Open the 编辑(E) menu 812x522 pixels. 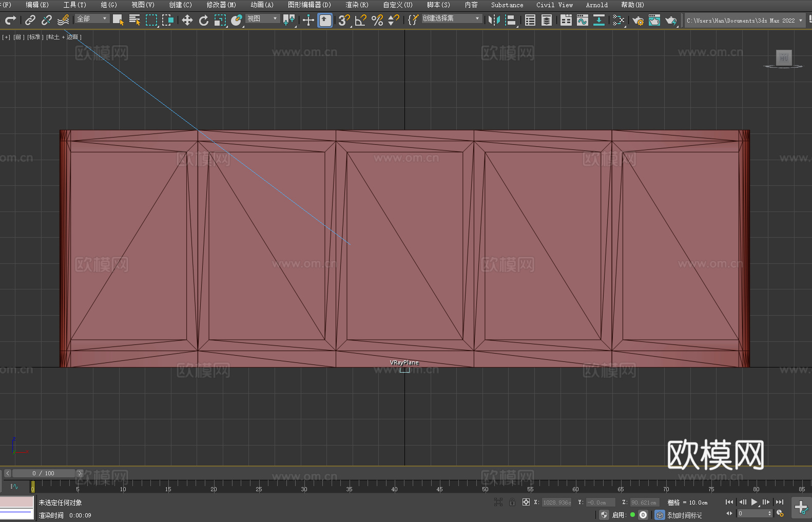click(x=37, y=5)
